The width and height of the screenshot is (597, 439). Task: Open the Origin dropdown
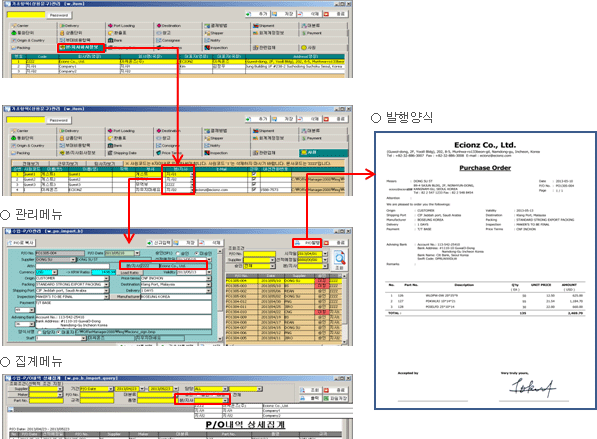pyautogui.click(x=106, y=278)
